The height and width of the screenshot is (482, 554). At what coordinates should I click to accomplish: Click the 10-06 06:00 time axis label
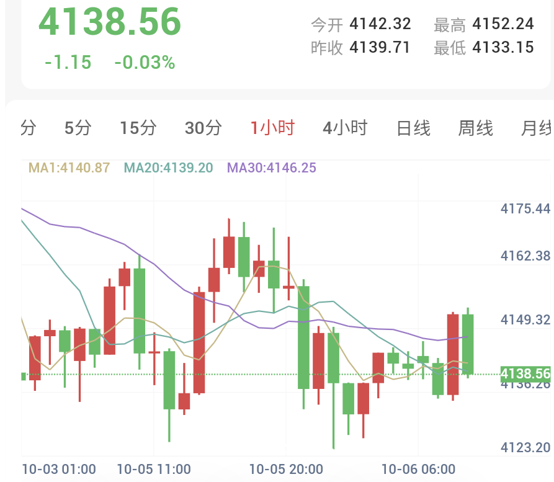click(418, 470)
